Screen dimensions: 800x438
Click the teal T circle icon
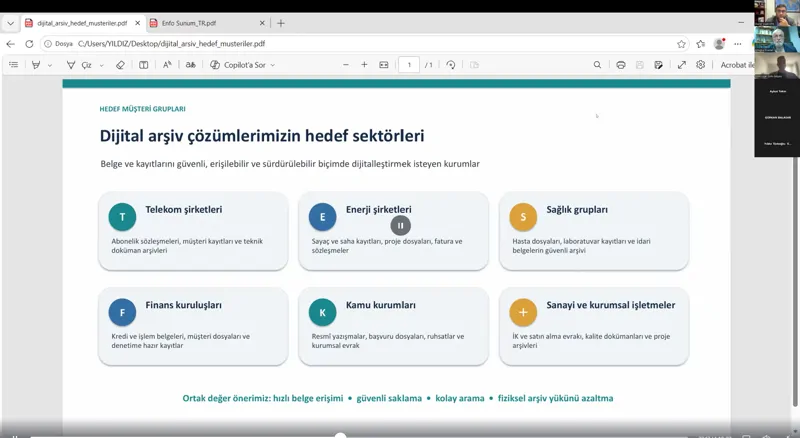[x=122, y=217]
